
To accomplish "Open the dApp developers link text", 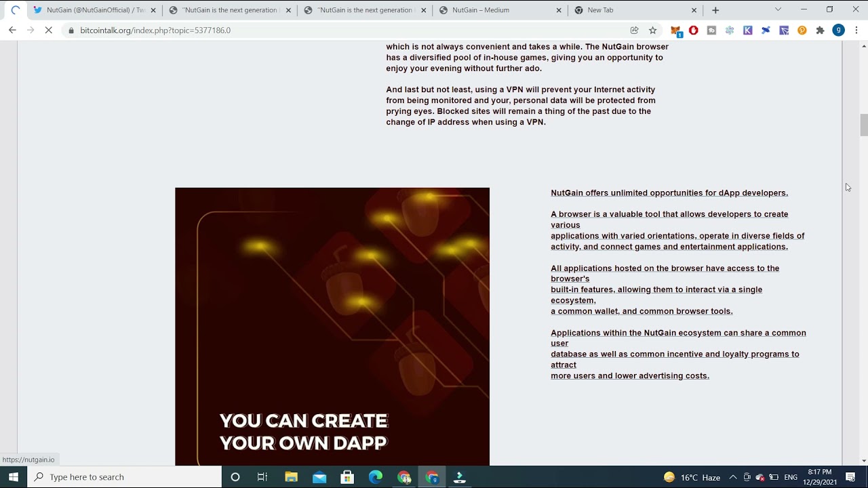I will pos(669,192).
